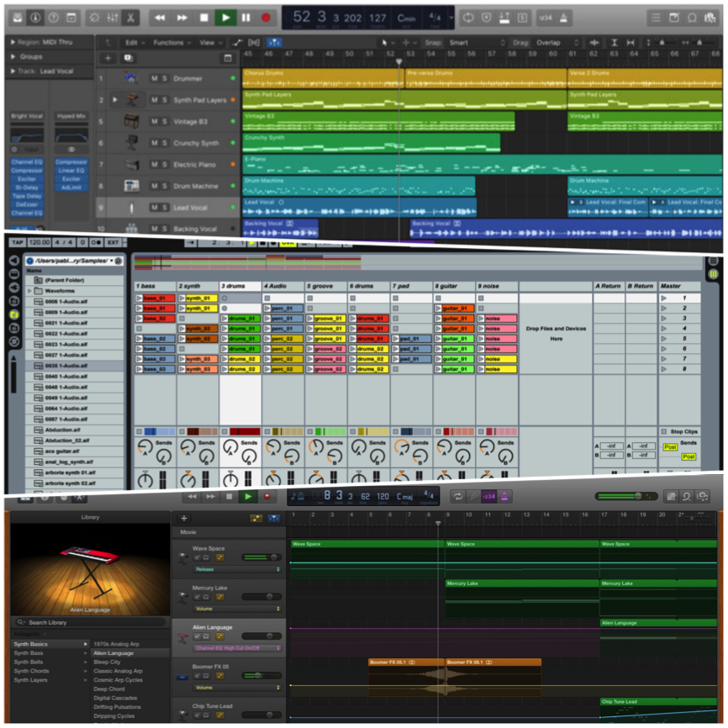The width and height of the screenshot is (728, 728).
Task: Open the Linear EQ plug-in slot in Logic
Action: click(71, 171)
